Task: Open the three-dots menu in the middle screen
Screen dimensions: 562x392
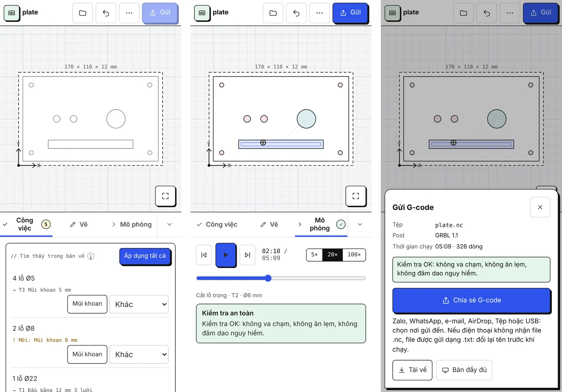Action: [x=319, y=13]
